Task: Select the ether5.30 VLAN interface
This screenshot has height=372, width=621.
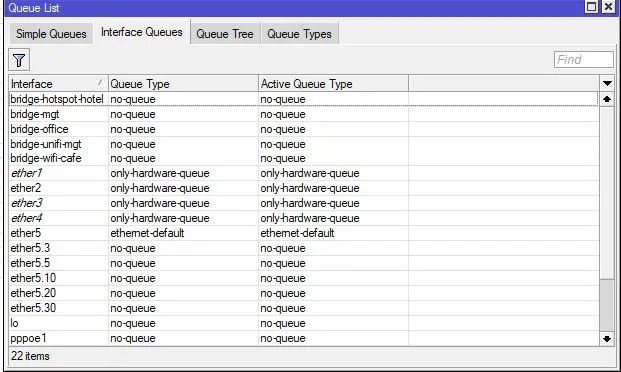Action: pos(304,309)
